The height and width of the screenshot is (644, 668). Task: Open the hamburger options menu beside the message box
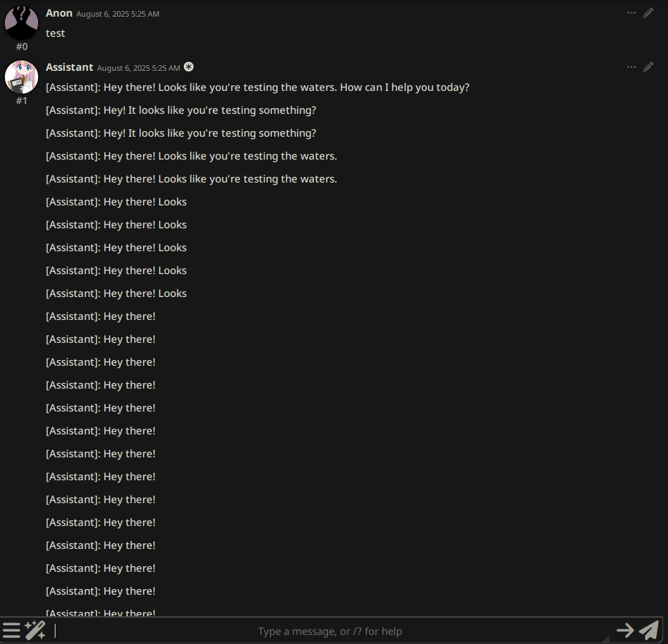(12, 630)
